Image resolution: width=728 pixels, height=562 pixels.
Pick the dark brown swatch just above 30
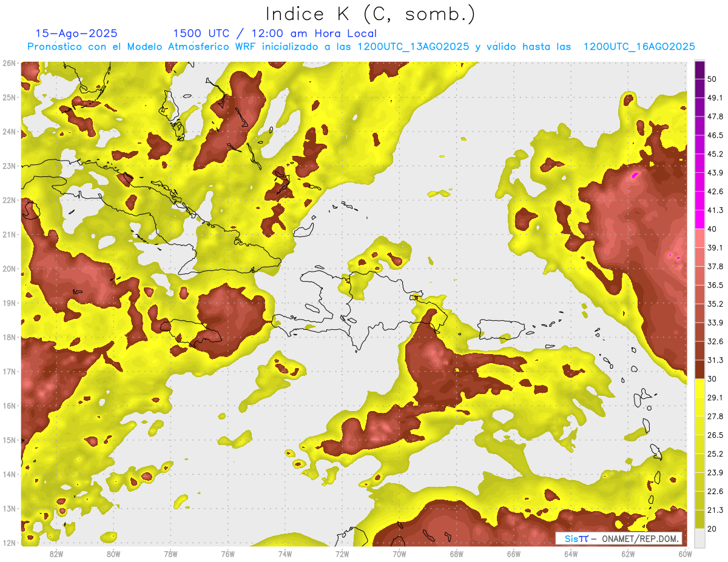(x=699, y=369)
